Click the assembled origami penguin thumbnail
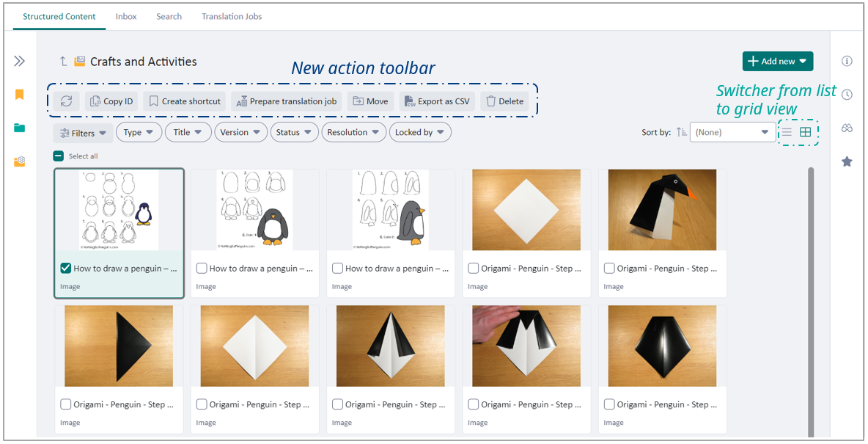The height and width of the screenshot is (444, 868). point(662,210)
